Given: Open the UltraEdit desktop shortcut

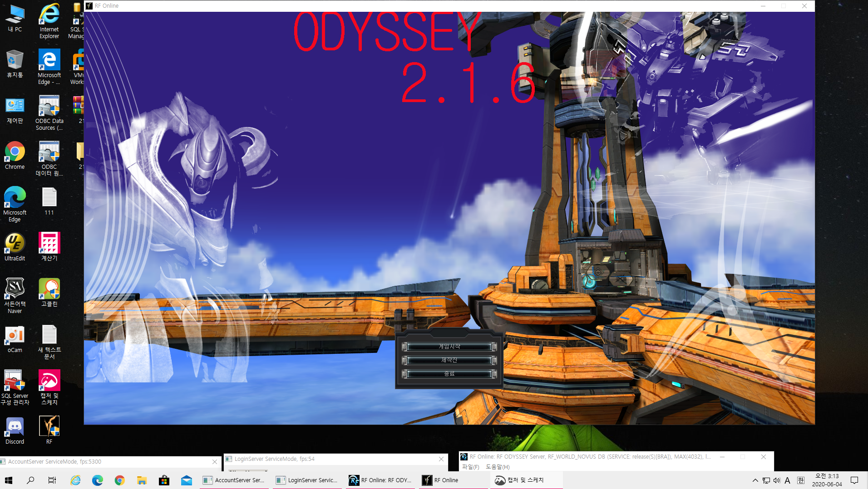Looking at the screenshot, I should click(15, 247).
